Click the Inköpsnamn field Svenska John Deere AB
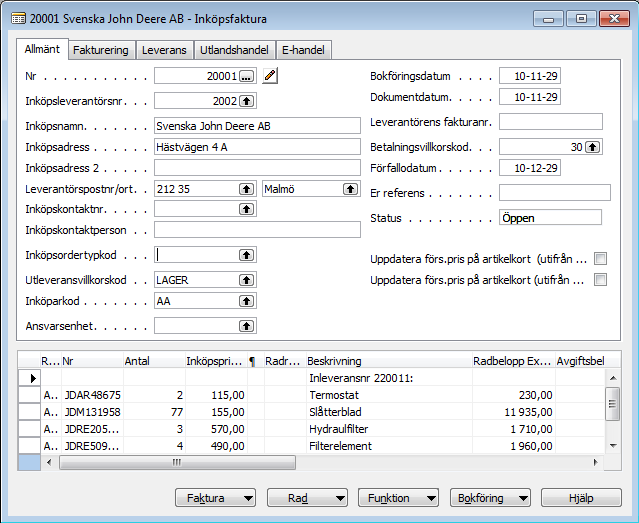Screen dimensions: 639x523 [x=258, y=126]
